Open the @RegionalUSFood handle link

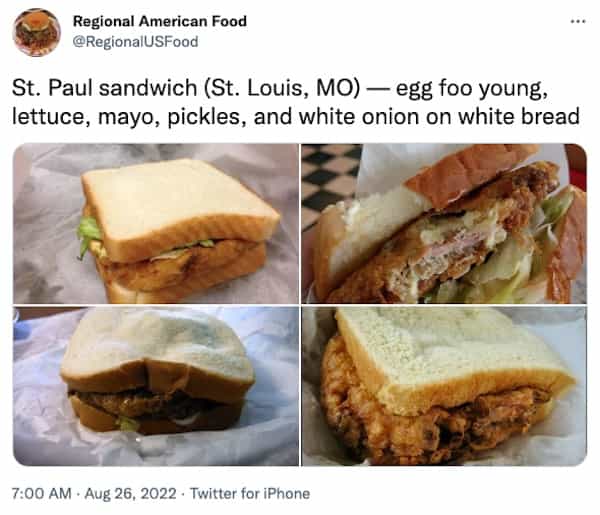[135, 42]
